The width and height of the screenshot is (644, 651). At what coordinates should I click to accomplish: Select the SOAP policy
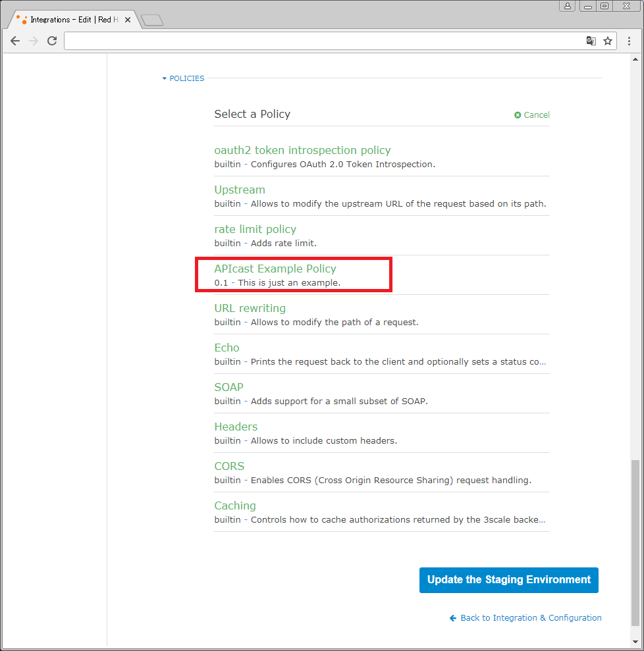pyautogui.click(x=228, y=387)
